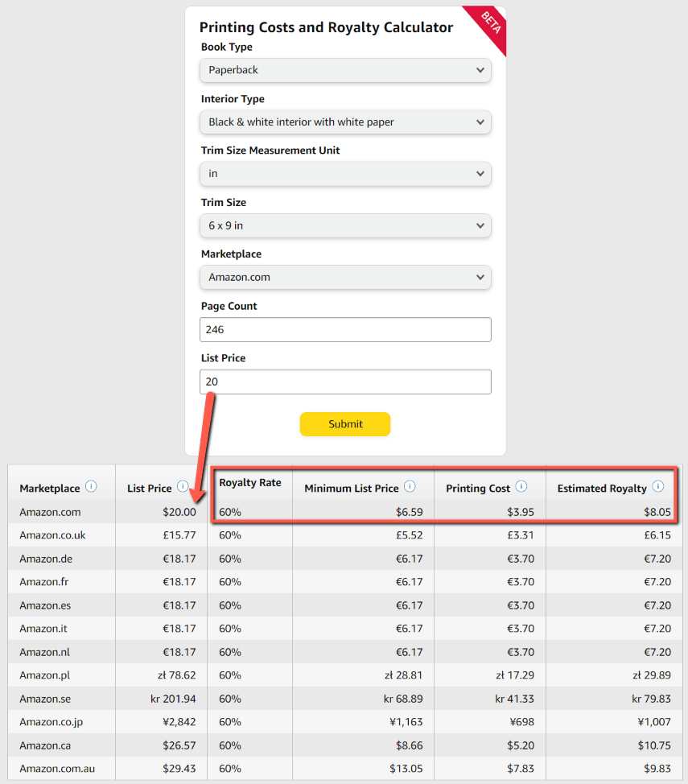
Task: Click the $10.75 estimated royalty cell
Action: [654, 745]
